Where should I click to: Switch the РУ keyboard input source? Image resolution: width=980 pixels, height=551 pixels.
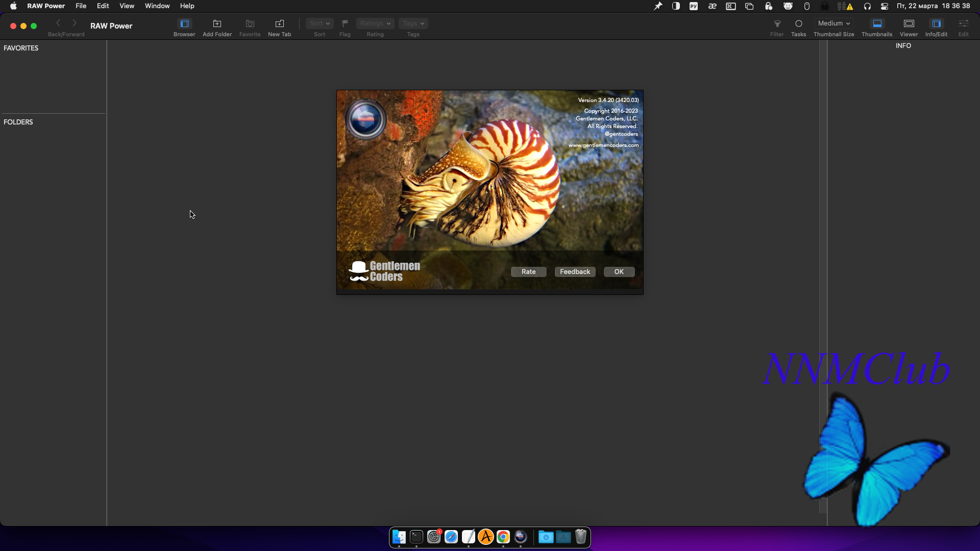pos(694,6)
